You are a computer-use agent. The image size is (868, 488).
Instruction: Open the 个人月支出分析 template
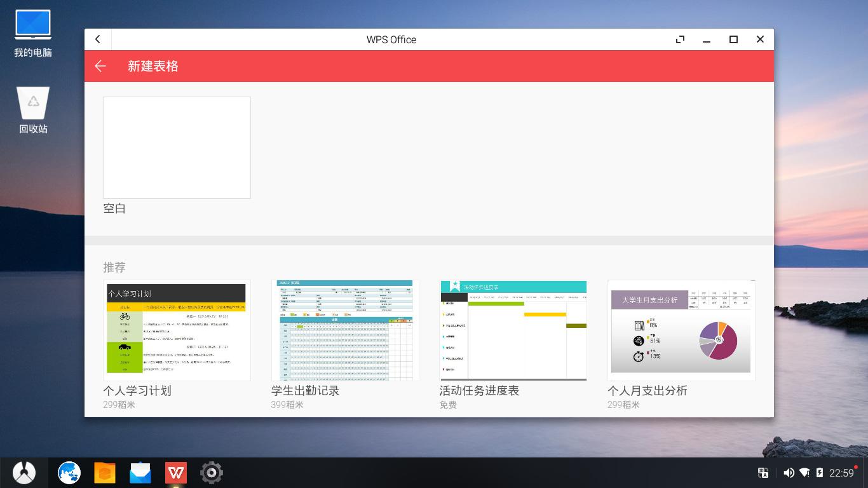click(681, 330)
